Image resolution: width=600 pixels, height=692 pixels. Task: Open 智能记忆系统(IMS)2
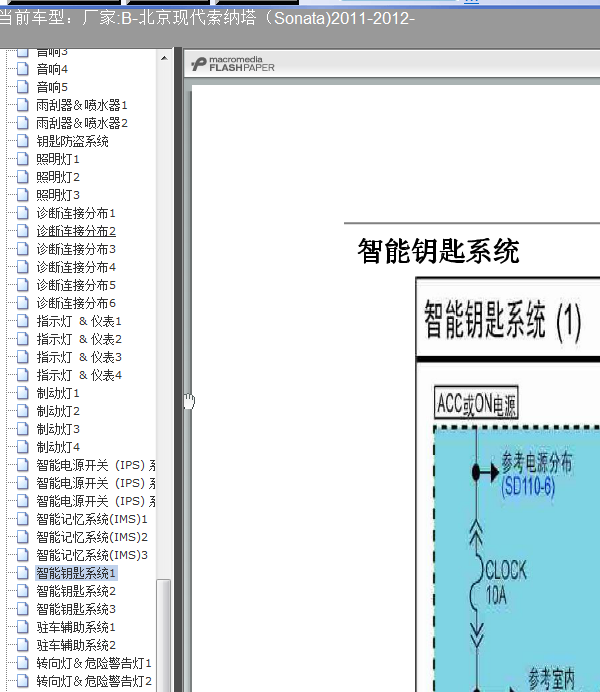92,538
